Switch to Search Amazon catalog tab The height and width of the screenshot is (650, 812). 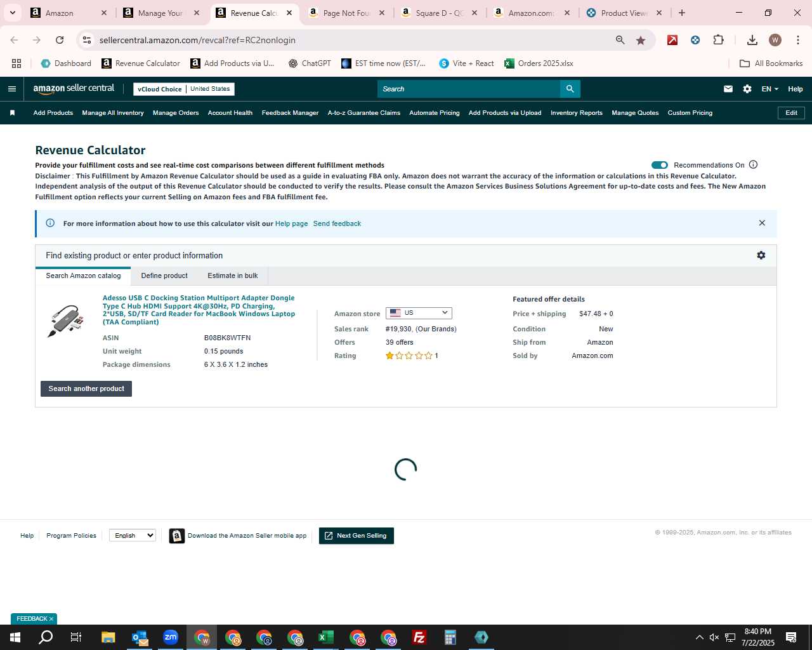83,275
